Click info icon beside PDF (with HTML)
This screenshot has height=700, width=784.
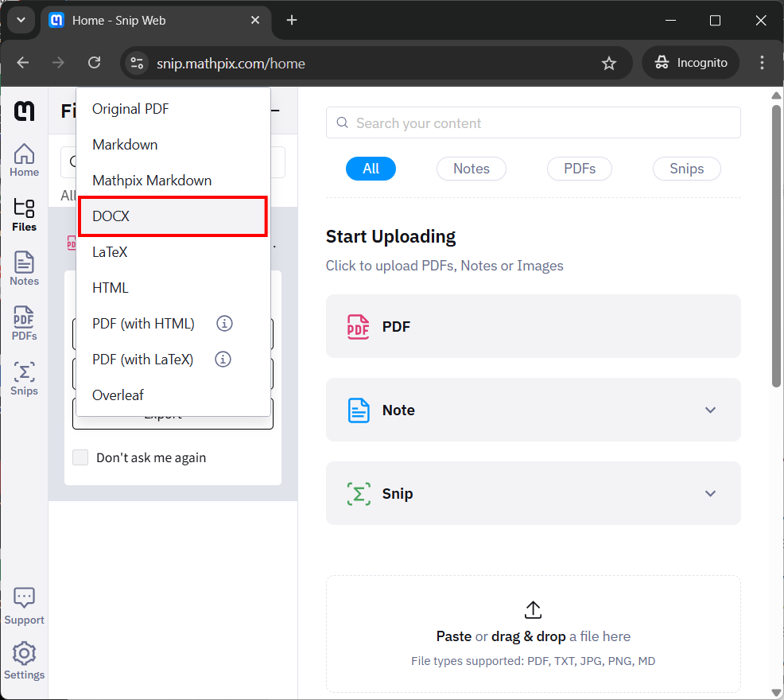point(224,323)
